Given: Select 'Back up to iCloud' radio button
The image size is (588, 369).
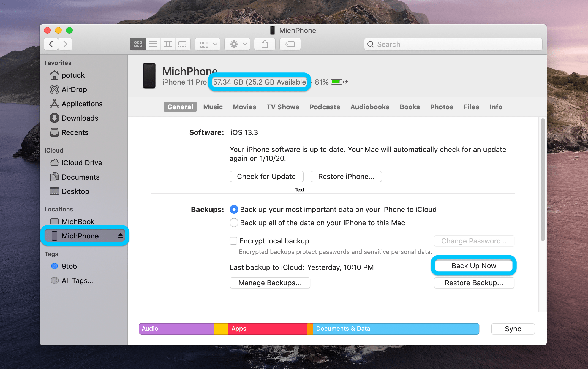Looking at the screenshot, I should (x=234, y=210).
